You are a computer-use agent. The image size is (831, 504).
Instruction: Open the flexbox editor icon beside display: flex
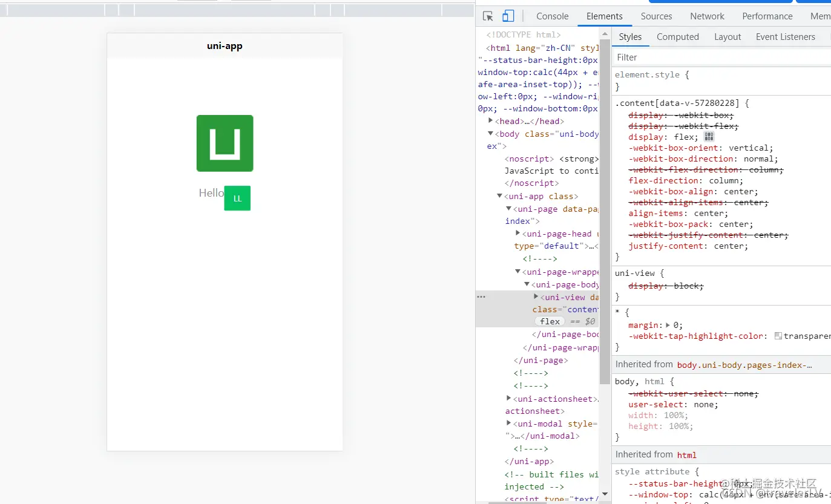tap(709, 137)
